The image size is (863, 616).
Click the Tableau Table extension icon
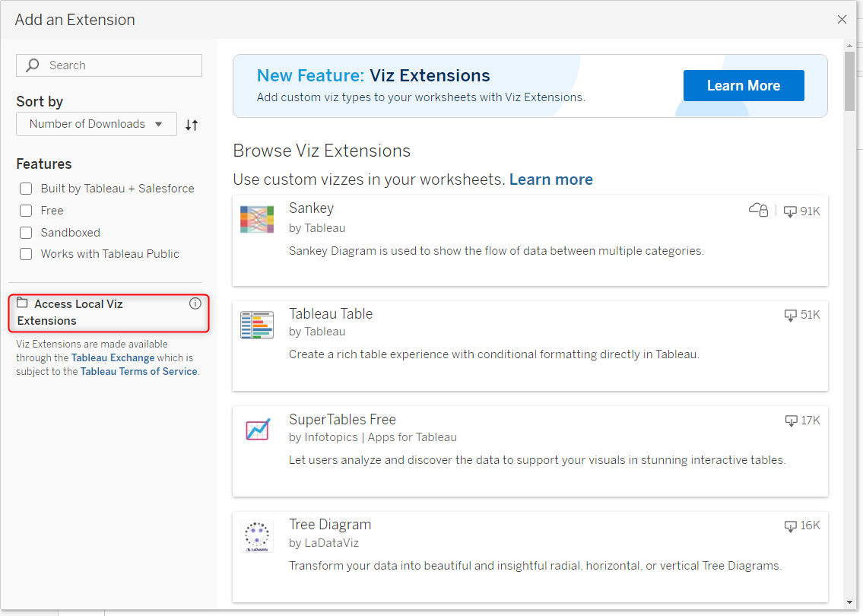[x=256, y=325]
